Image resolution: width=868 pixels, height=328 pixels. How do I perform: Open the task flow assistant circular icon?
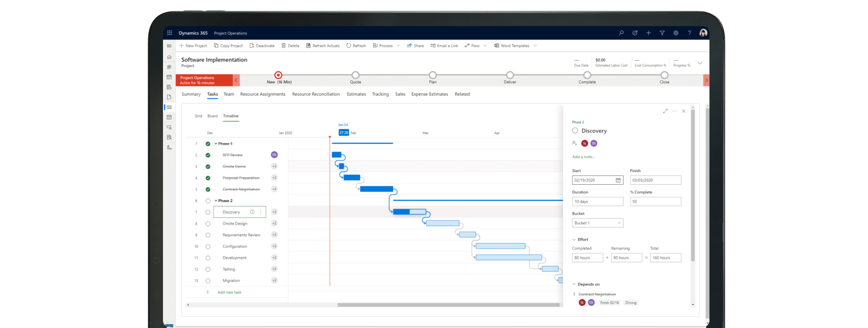point(635,33)
